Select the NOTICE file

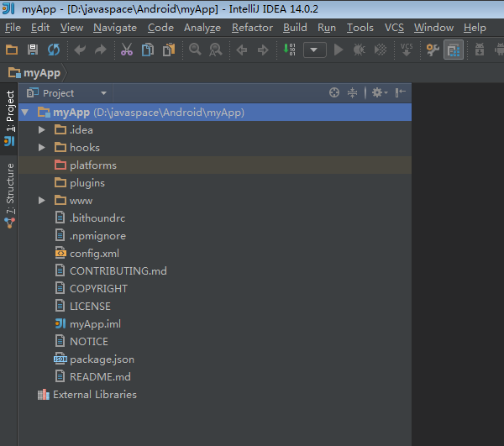click(x=215, y=342)
